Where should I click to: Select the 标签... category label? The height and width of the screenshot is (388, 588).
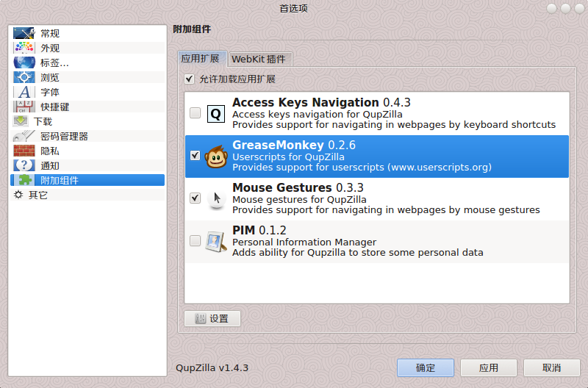(54, 63)
